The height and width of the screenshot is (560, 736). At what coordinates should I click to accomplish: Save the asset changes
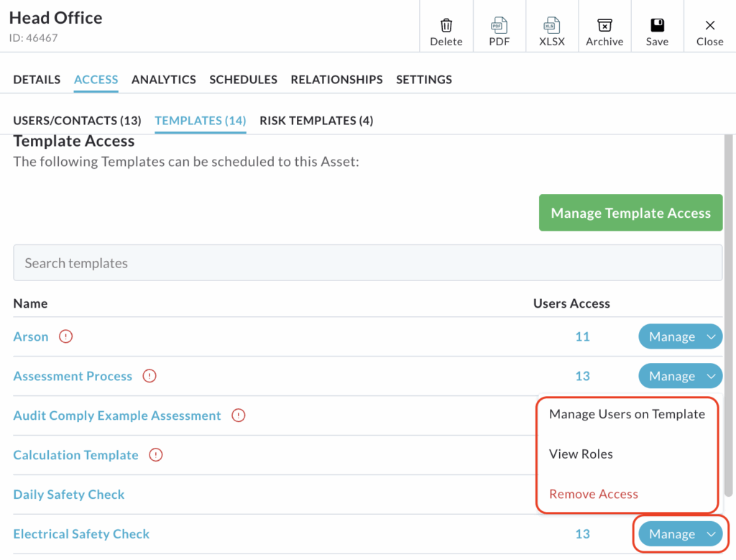coord(657,26)
